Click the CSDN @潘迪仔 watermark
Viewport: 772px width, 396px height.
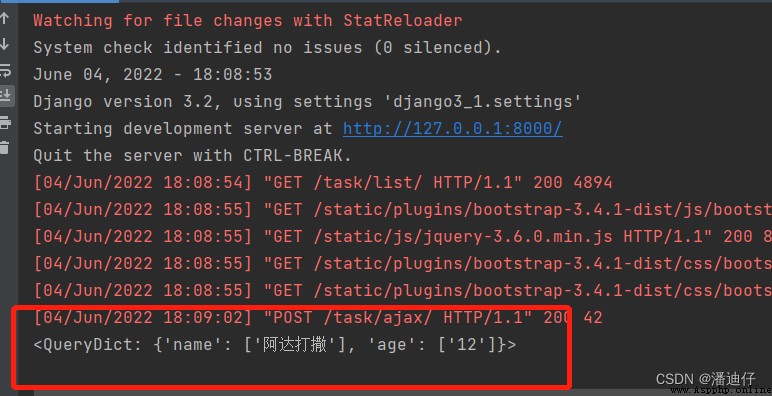706,378
